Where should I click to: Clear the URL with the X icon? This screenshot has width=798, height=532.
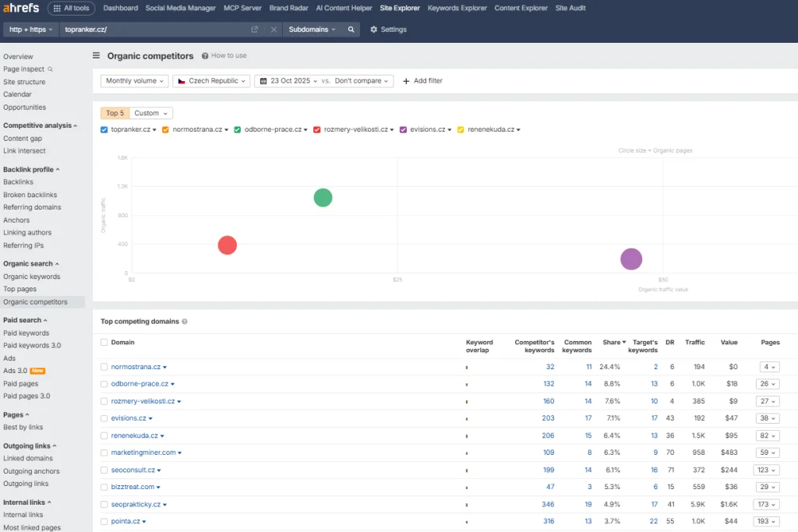(x=274, y=30)
